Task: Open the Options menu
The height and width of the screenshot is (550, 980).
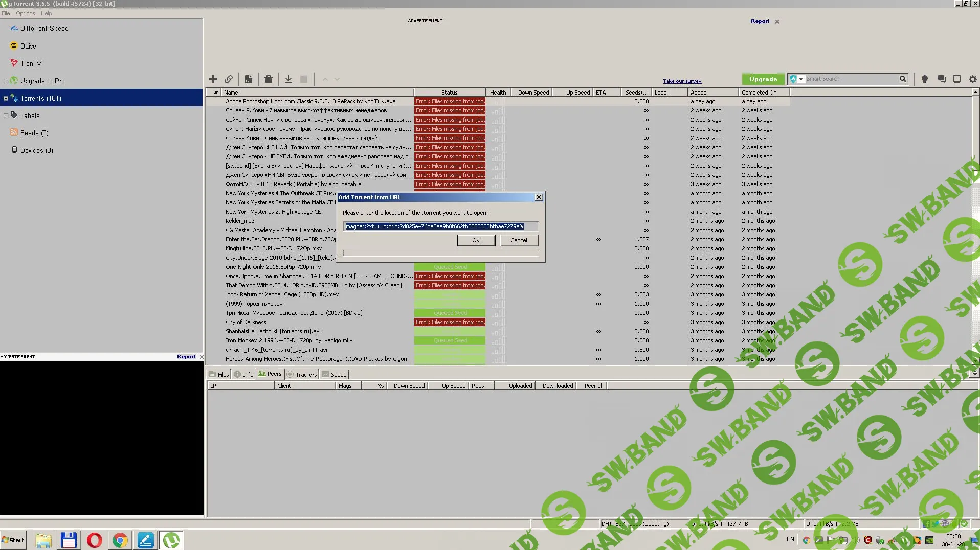Action: [25, 13]
